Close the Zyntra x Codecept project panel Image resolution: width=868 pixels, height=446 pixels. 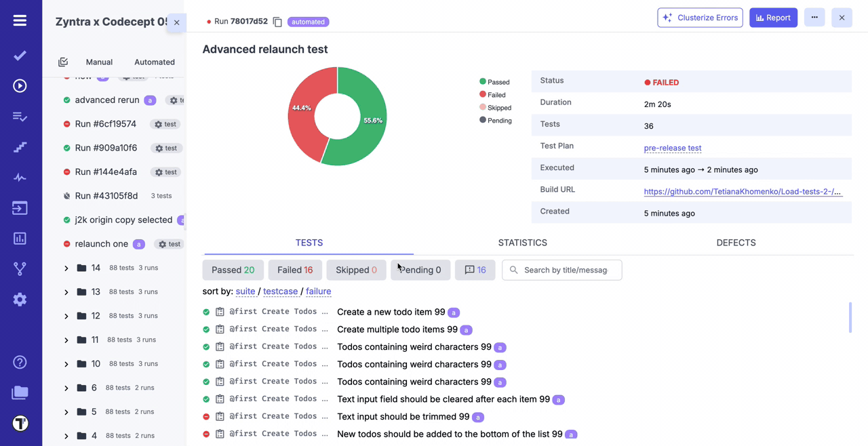tap(176, 22)
